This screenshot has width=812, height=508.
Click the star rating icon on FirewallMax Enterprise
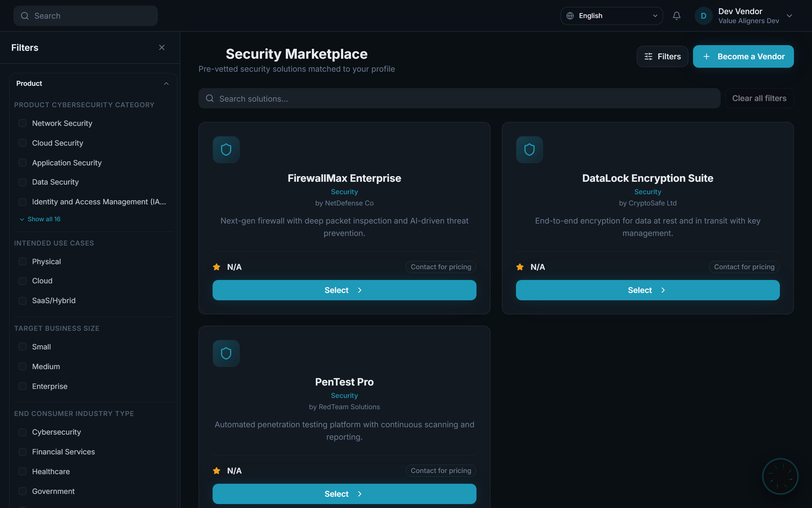tap(217, 267)
